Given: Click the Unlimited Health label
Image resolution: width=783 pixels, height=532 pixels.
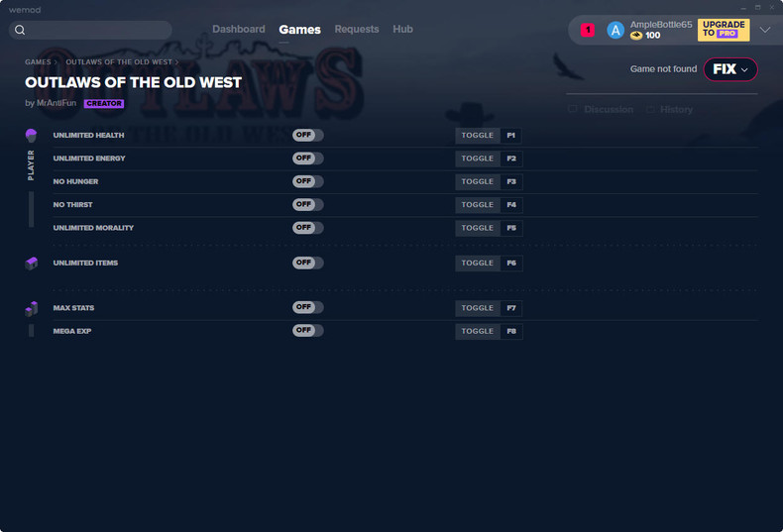Looking at the screenshot, I should tap(89, 136).
